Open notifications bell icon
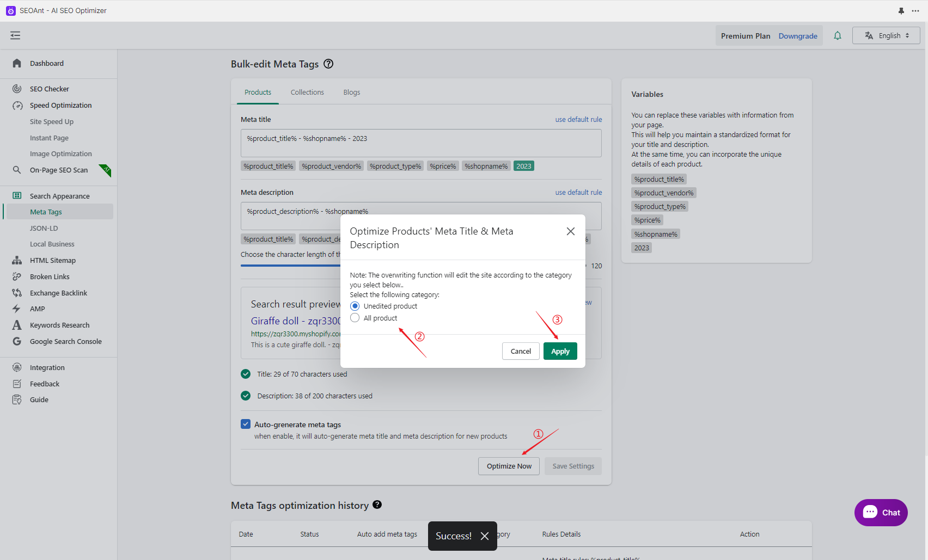This screenshot has height=560, width=928. point(838,36)
